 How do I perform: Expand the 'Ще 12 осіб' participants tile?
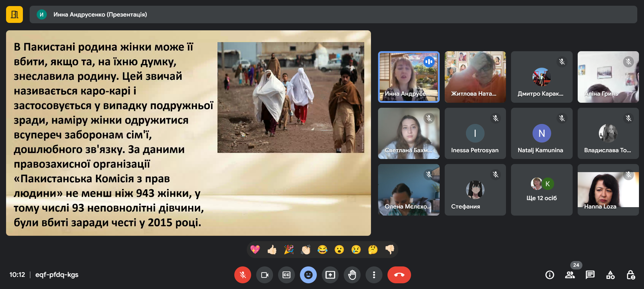tap(541, 190)
